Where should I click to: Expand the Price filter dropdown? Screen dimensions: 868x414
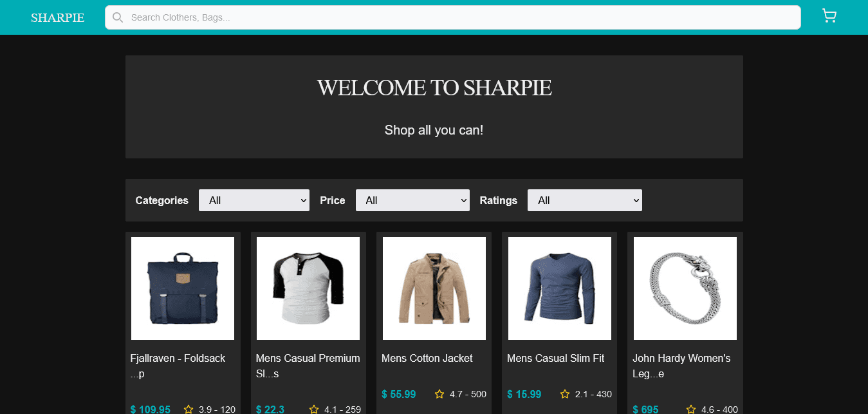(412, 200)
